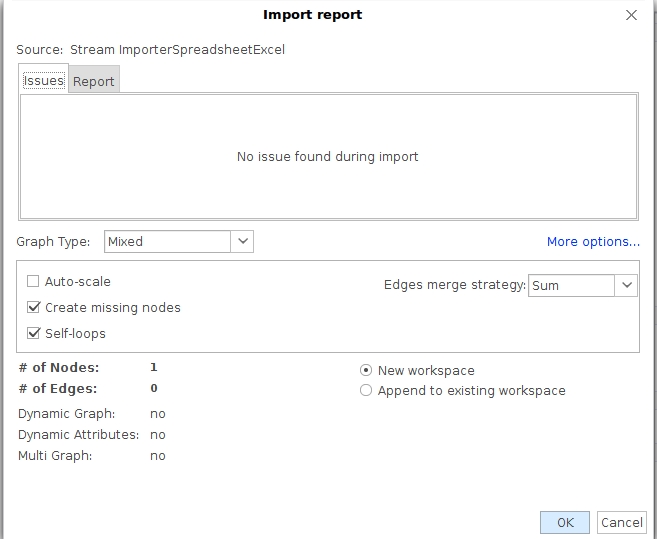The image size is (657, 539).
Task: Disable the Self-loops checkbox
Action: (34, 333)
